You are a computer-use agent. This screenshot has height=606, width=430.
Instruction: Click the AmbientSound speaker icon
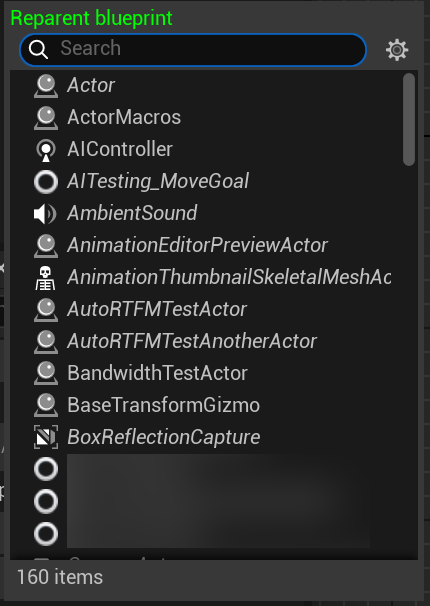tap(46, 214)
